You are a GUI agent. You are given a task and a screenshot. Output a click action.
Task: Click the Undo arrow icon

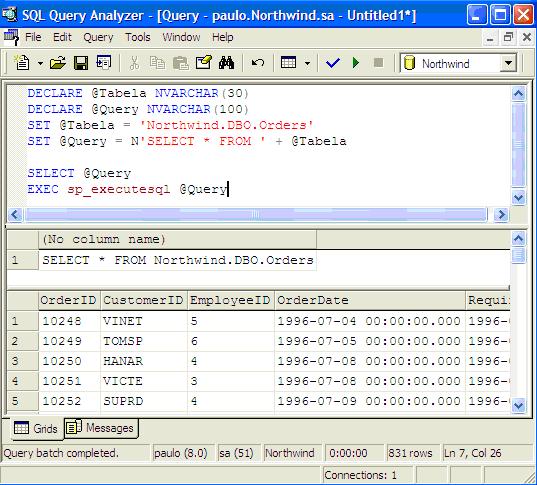(x=258, y=63)
